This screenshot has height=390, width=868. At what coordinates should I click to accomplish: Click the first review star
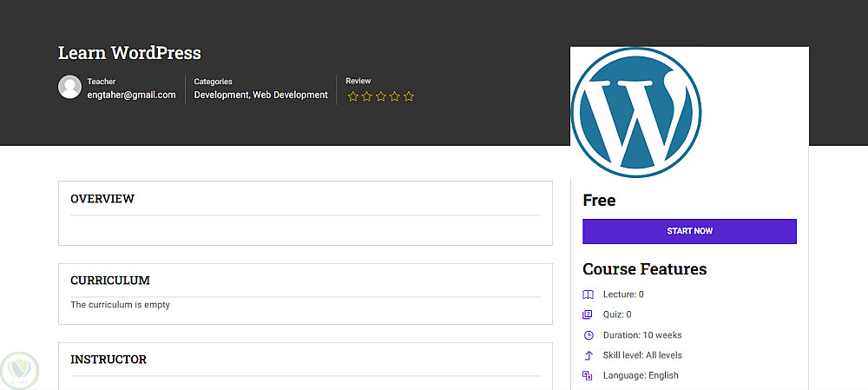(x=353, y=96)
